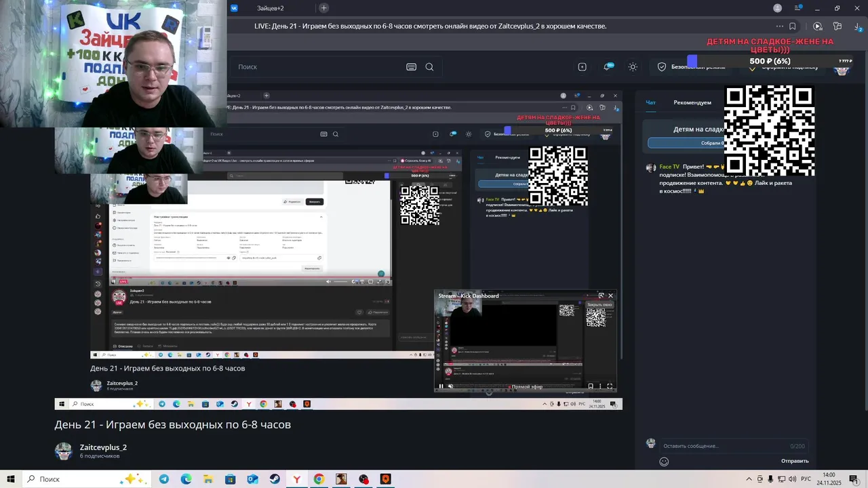Switch to the Рекомендуем tab

click(x=692, y=102)
